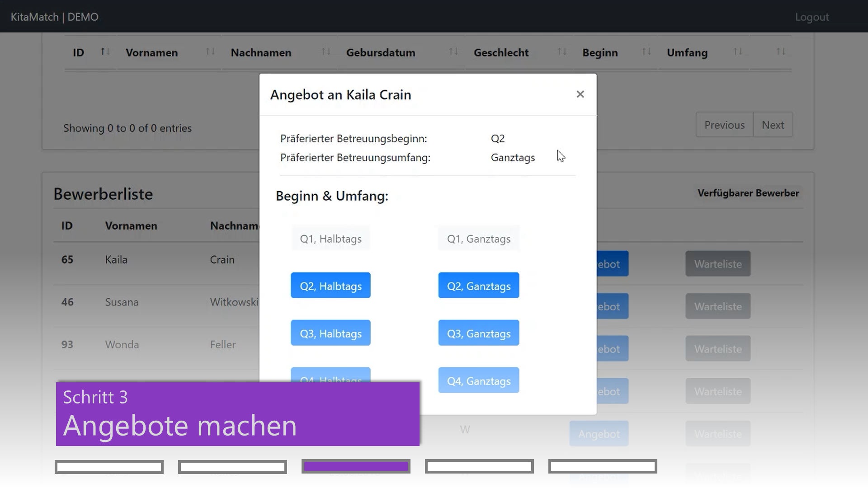Sort by Umfang column arrows
Image resolution: width=868 pixels, height=488 pixels.
[738, 52]
